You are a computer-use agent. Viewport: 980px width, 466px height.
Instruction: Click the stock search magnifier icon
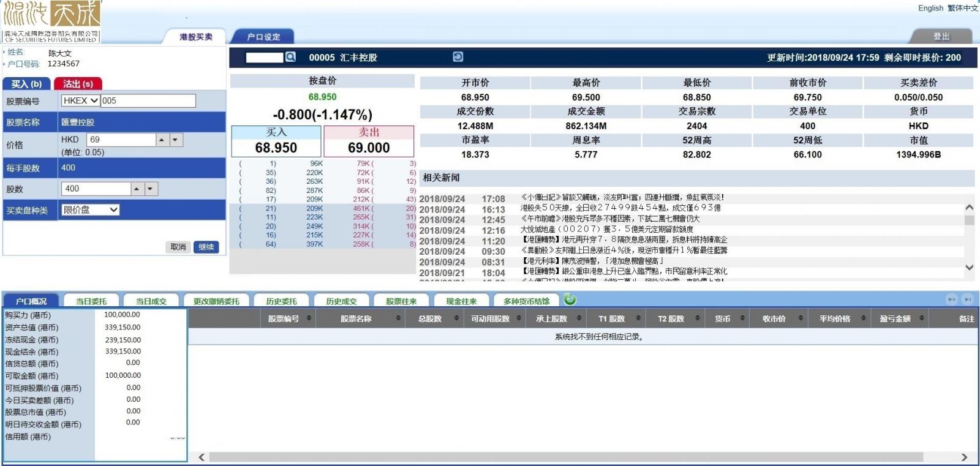[290, 57]
